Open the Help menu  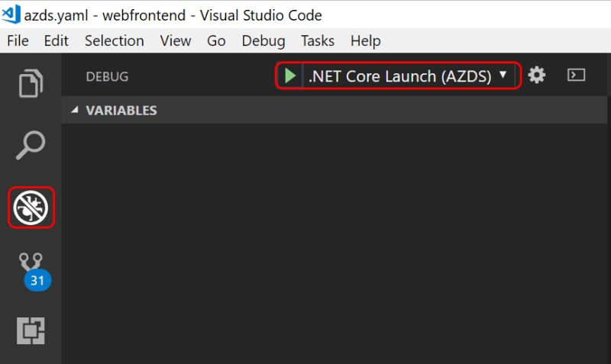[x=366, y=40]
